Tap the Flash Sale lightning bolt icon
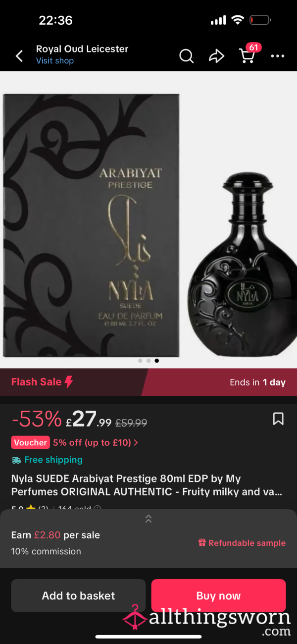297x644 pixels. 69,382
